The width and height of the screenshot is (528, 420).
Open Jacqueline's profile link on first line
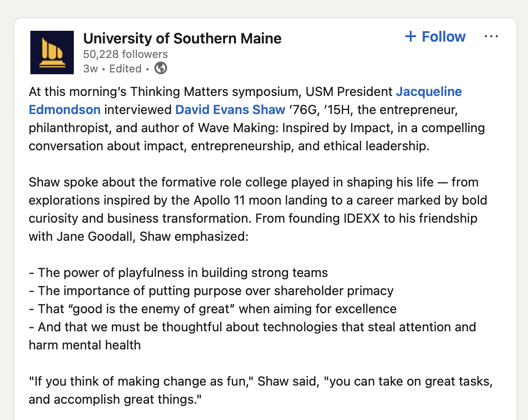428,92
